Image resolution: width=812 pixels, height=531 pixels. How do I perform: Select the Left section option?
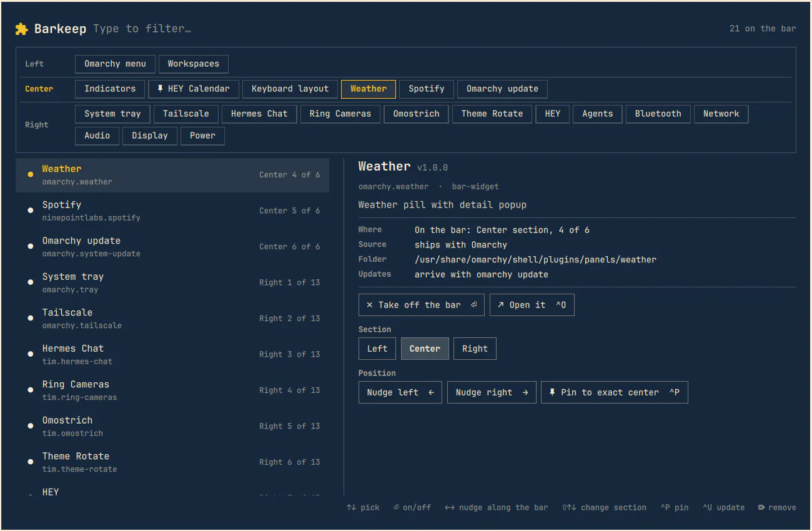point(377,349)
